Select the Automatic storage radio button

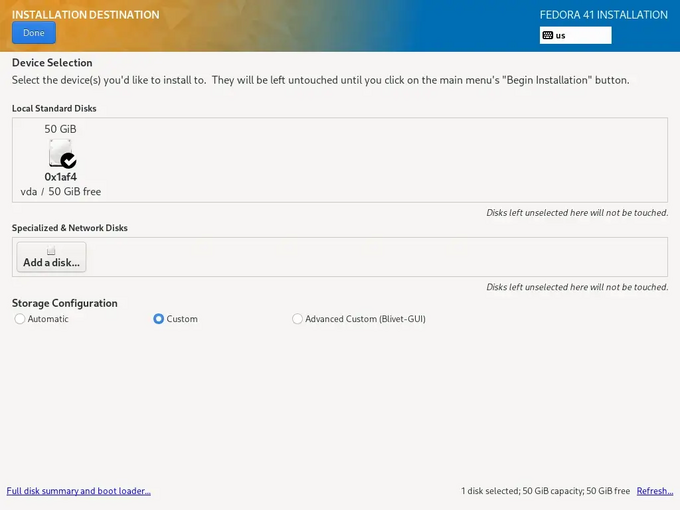(20, 319)
